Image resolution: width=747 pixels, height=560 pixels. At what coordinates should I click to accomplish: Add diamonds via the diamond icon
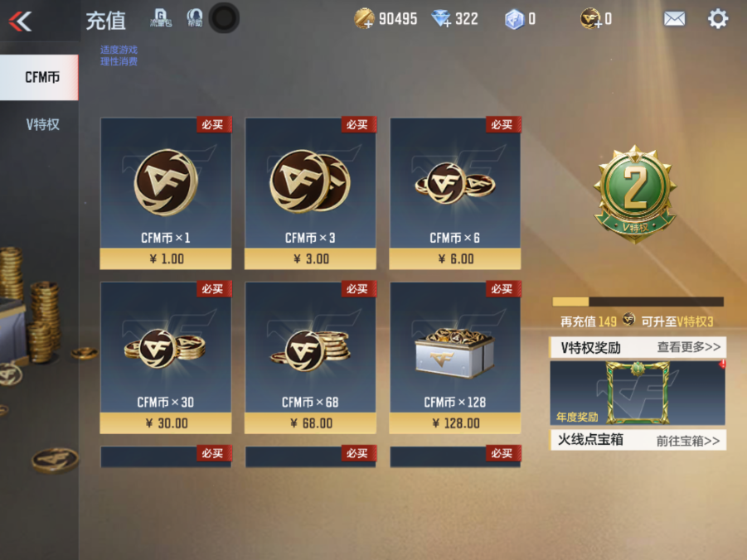(441, 19)
